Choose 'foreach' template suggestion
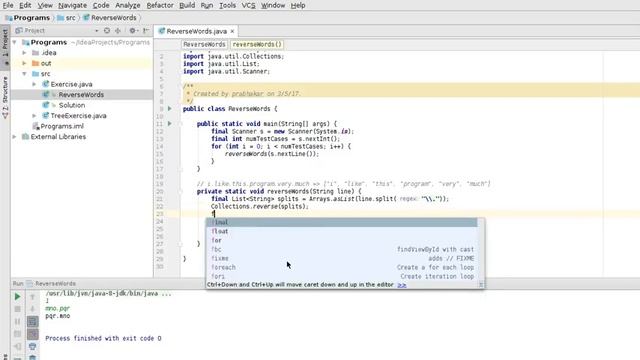The image size is (640, 360). pos(342,267)
